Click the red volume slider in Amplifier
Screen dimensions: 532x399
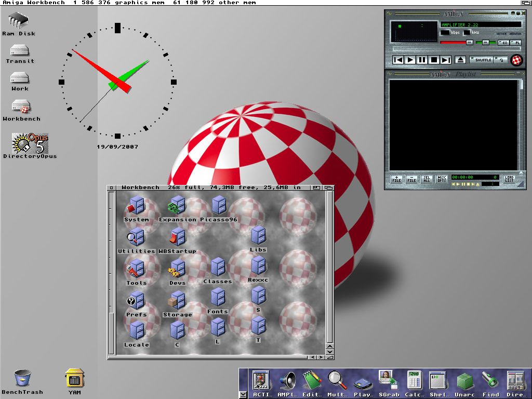click(x=456, y=43)
